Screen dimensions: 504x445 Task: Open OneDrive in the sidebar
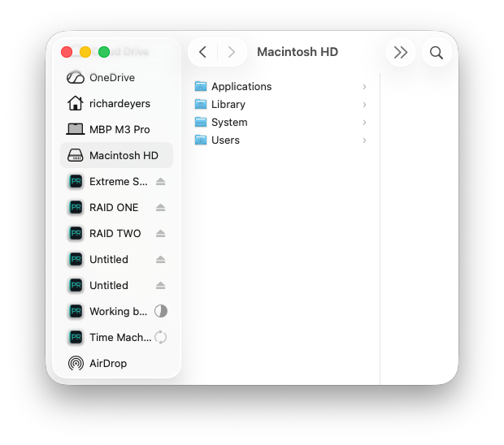116,78
